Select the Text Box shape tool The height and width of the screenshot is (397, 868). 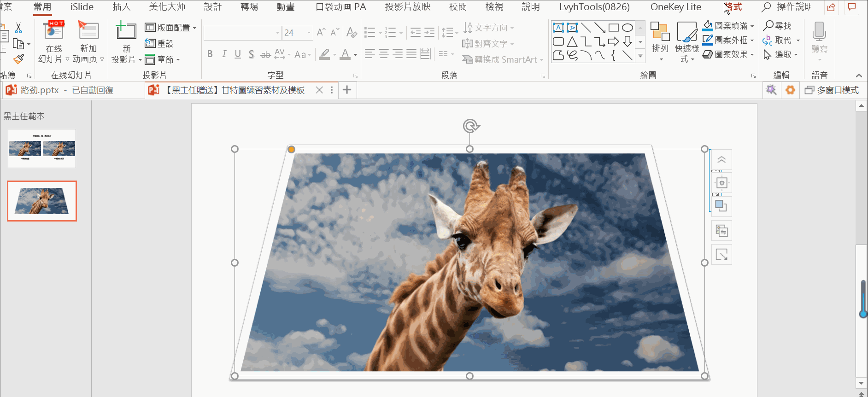[558, 28]
